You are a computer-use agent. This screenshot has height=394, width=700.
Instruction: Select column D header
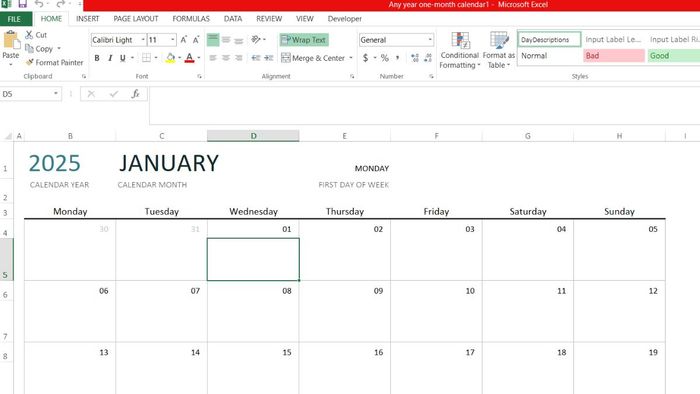point(253,136)
